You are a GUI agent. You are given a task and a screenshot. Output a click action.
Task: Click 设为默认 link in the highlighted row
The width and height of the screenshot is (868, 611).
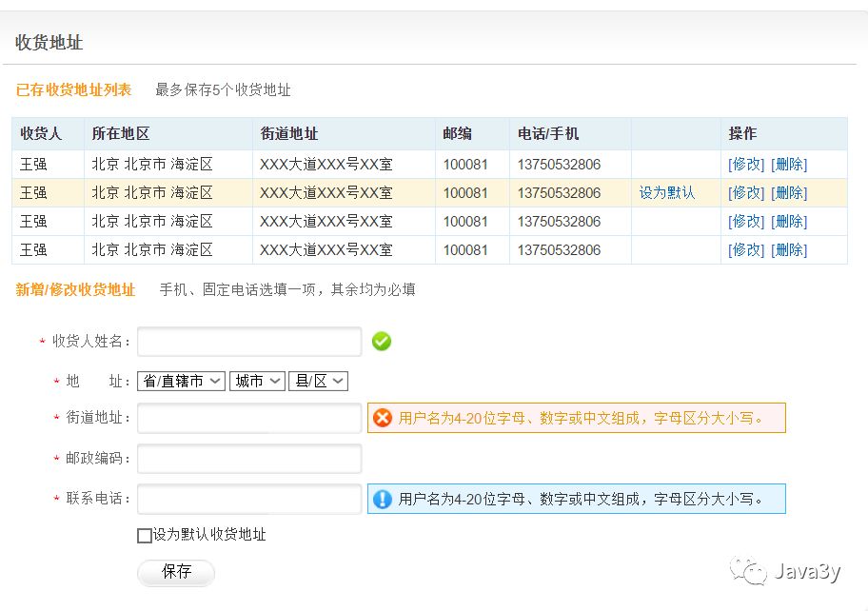click(666, 192)
